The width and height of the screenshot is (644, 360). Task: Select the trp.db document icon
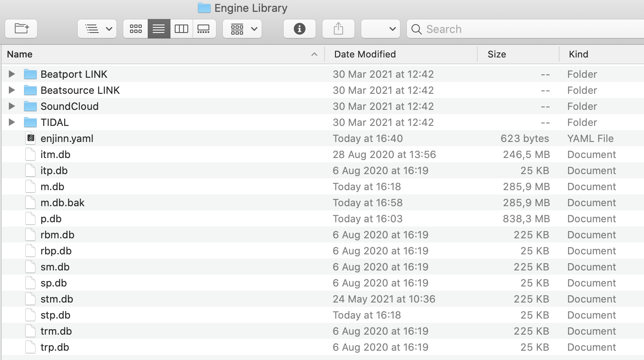(30, 347)
